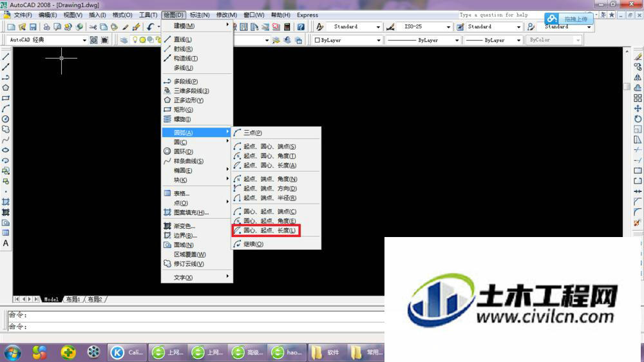The image size is (644, 362).
Task: Expand the 文字(X) text submenu
Action: 197,278
